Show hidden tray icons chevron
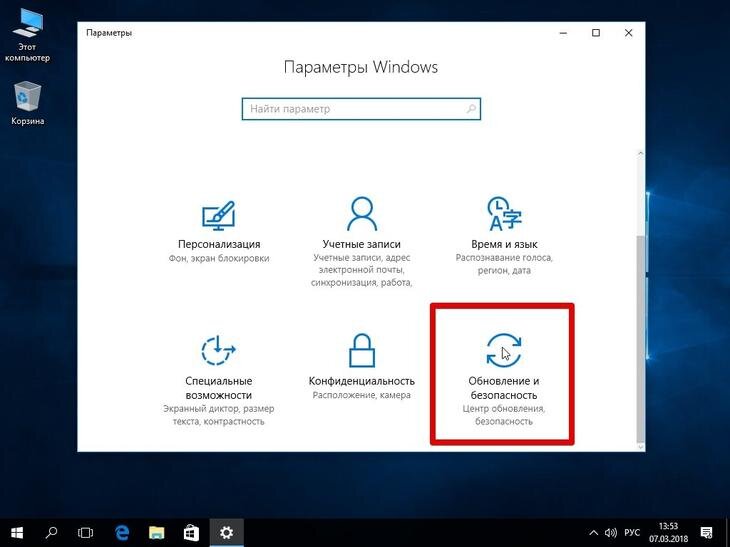Image resolution: width=730 pixels, height=547 pixels. coord(594,533)
